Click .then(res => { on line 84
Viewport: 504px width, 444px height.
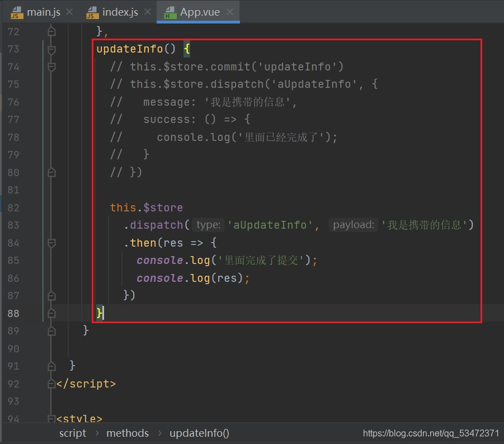coord(170,243)
